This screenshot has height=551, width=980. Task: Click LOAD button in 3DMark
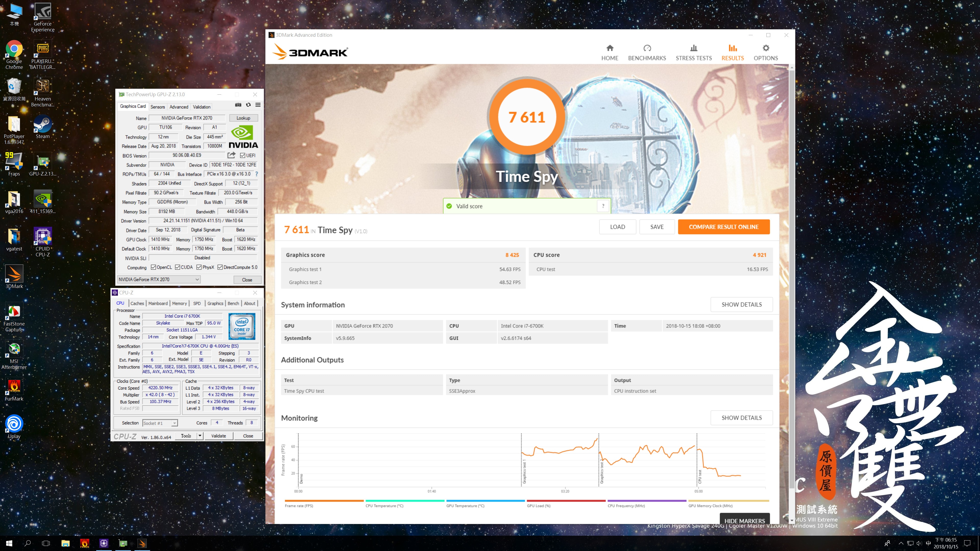[617, 227]
